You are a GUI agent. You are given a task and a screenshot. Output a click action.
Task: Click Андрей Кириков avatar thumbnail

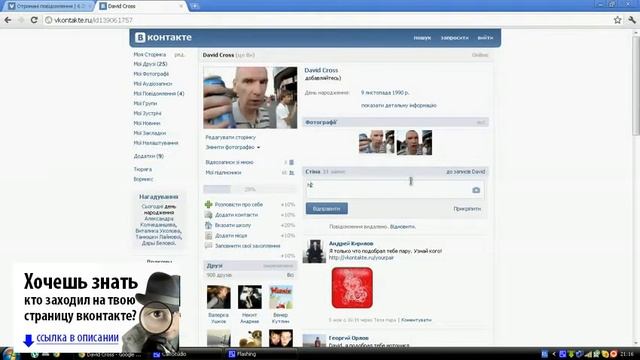(314, 251)
